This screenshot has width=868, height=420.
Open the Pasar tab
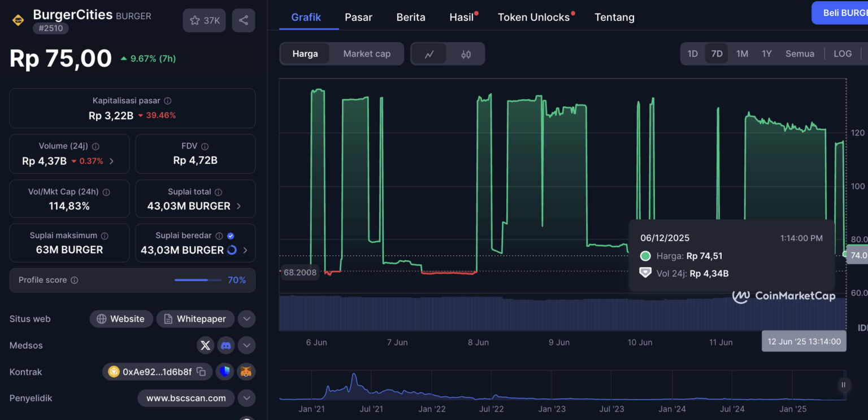coord(358,17)
